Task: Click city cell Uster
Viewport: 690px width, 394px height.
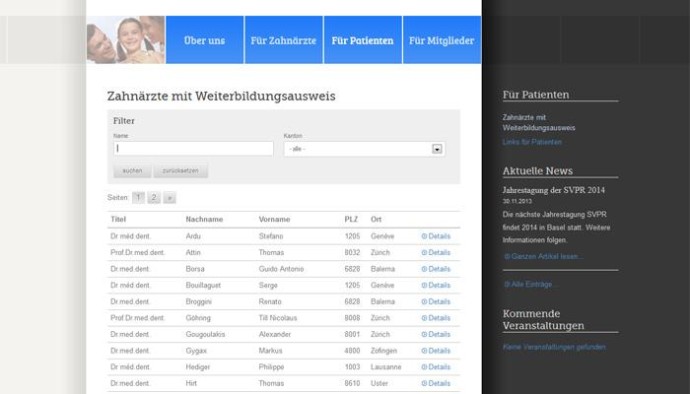Action: tap(379, 383)
